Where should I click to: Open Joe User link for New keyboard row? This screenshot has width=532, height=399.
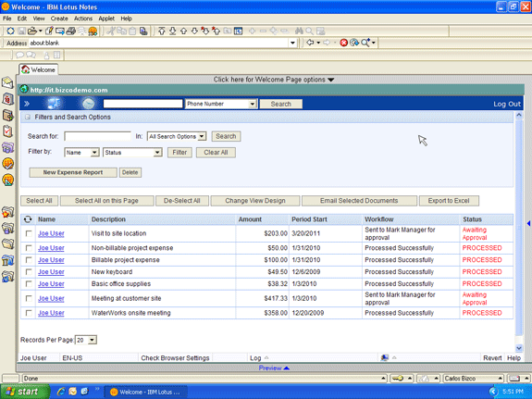click(x=51, y=272)
